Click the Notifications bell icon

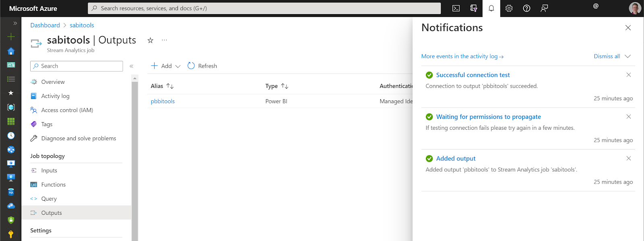tap(491, 8)
